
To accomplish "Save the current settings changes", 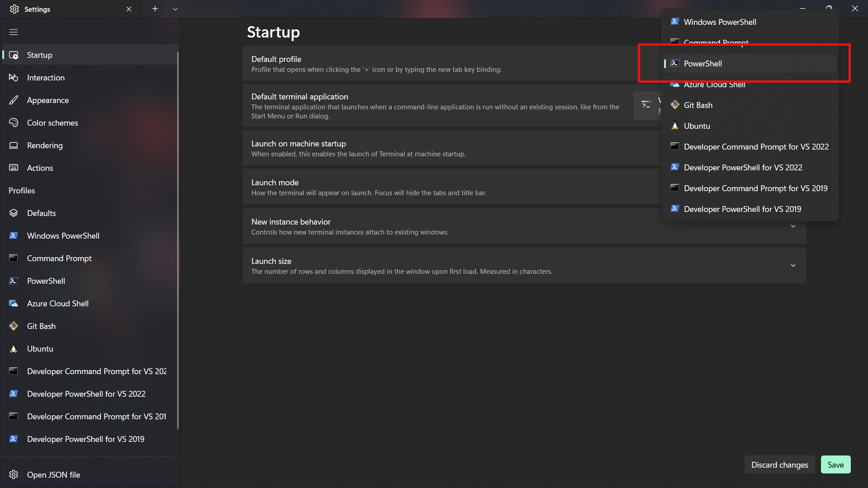I will point(835,464).
